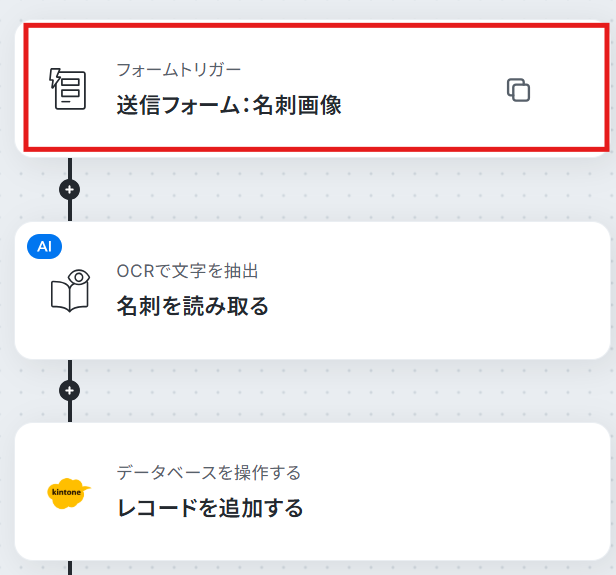Click the connector line below the kintone card

click(x=70, y=568)
